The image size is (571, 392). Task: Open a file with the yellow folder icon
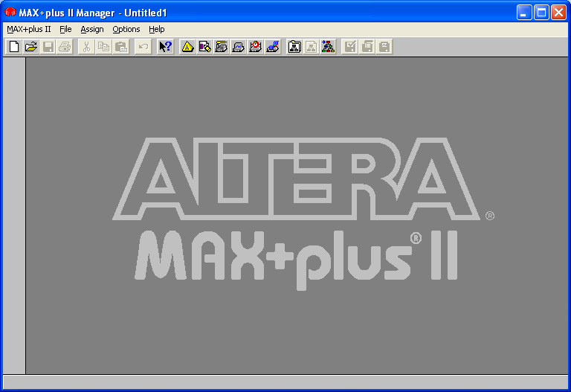(x=31, y=47)
